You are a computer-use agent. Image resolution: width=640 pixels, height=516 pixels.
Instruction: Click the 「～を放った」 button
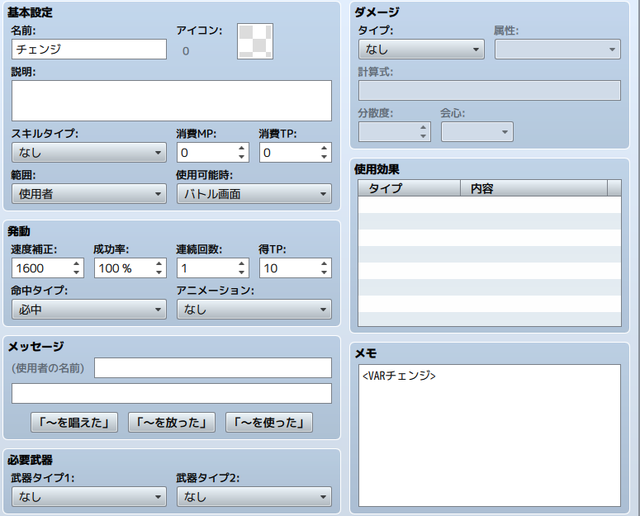pyautogui.click(x=171, y=423)
